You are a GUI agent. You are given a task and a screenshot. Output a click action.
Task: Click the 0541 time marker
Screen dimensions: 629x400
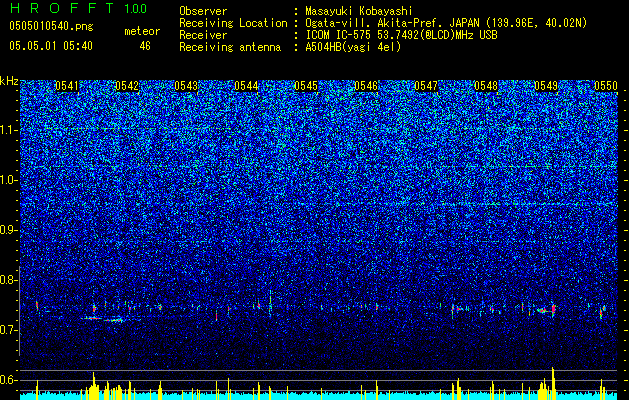[67, 86]
